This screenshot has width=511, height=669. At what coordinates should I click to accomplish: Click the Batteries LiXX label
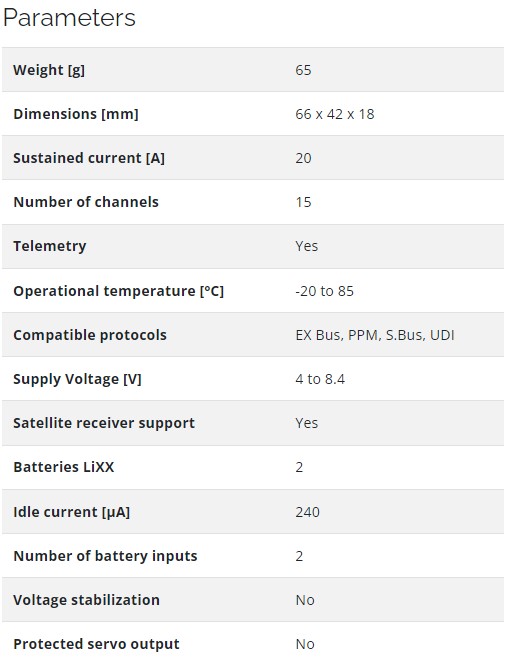click(64, 467)
